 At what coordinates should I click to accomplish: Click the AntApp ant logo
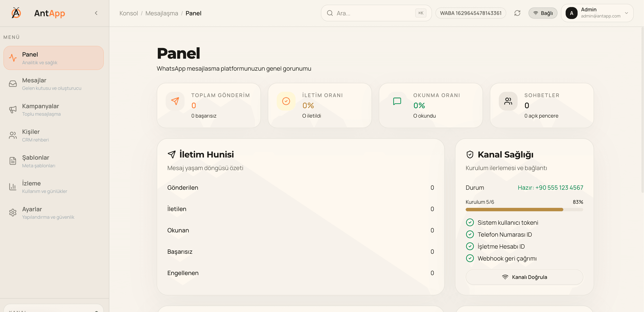tap(16, 13)
